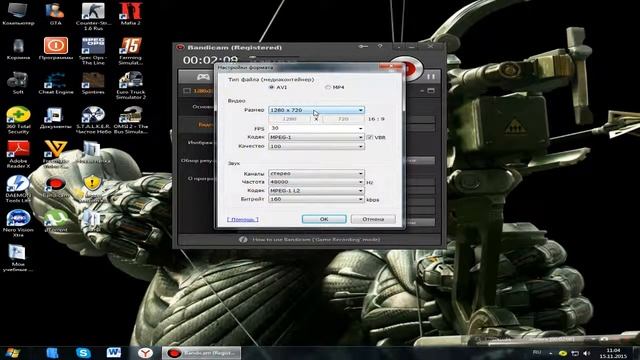
Task: Click the Counter-Strike 1.6 Rus desktop icon
Action: click(93, 16)
